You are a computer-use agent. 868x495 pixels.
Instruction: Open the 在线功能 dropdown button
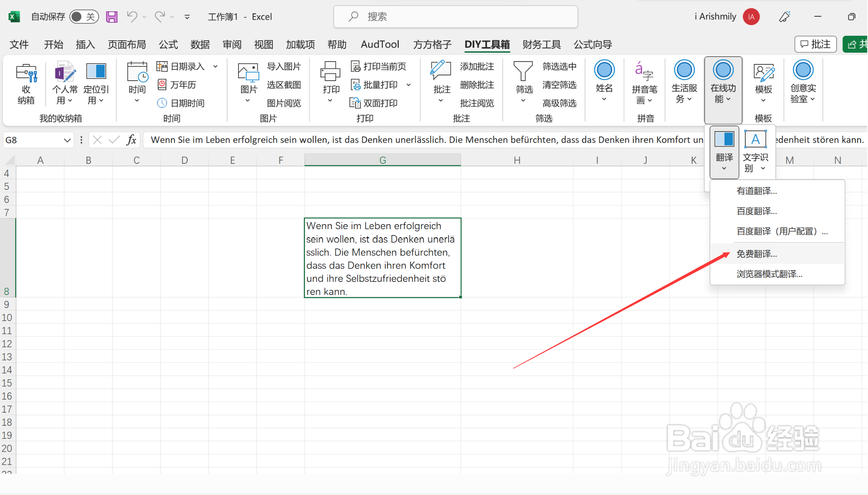723,90
